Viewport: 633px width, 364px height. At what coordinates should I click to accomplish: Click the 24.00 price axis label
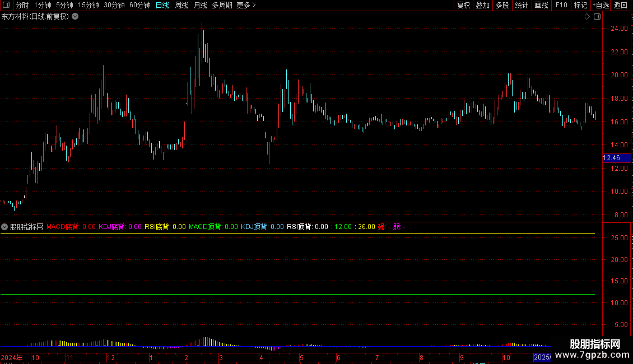click(619, 28)
